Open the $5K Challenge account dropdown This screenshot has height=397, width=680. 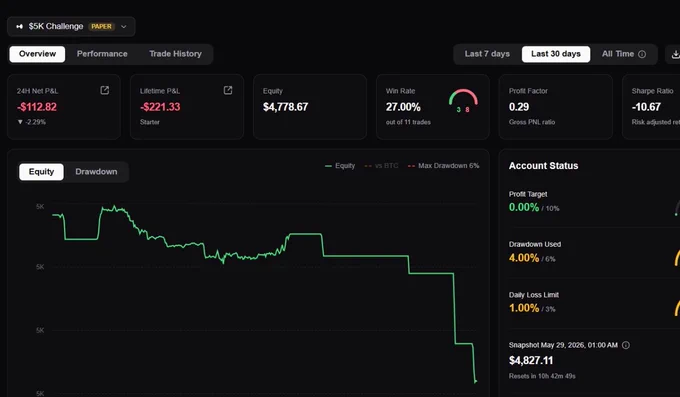pyautogui.click(x=71, y=26)
